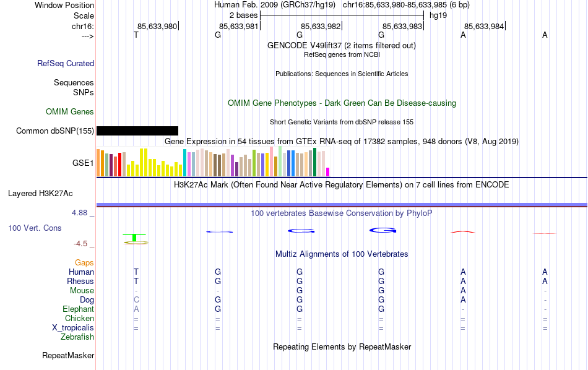Click the Common dbSNP(155) label
This screenshot has height=370, width=588.
tap(54, 131)
